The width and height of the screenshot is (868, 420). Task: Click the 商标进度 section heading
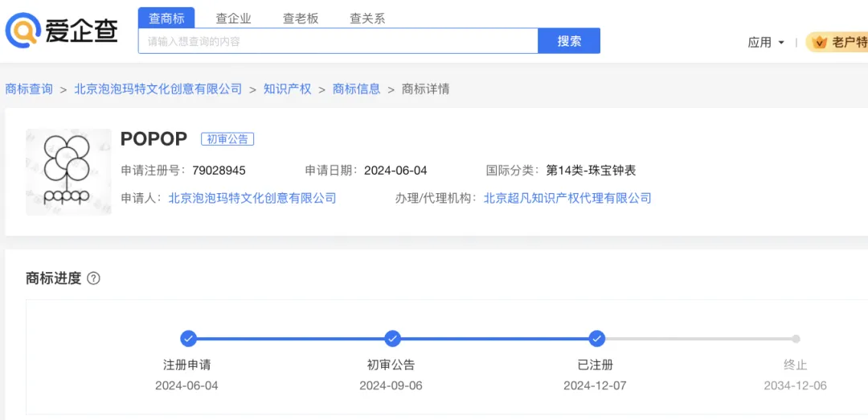(54, 278)
